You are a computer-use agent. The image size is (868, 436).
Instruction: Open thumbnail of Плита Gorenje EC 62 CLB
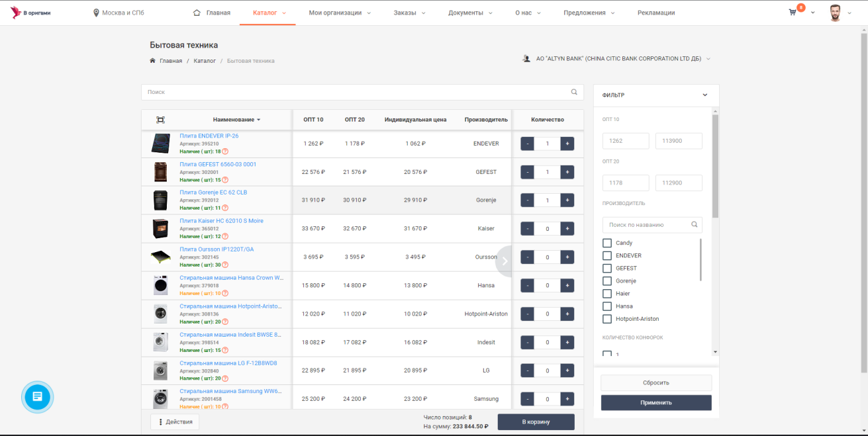tap(160, 200)
